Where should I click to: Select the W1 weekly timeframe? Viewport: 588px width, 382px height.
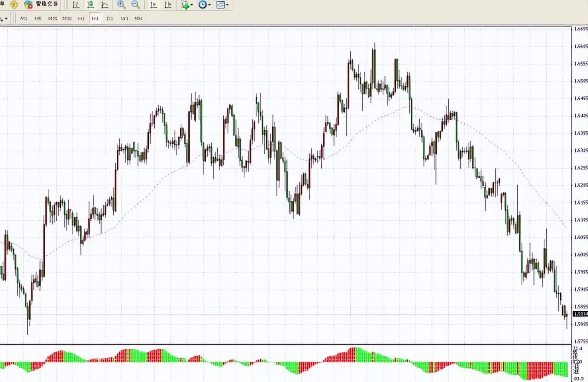pyautogui.click(x=124, y=18)
